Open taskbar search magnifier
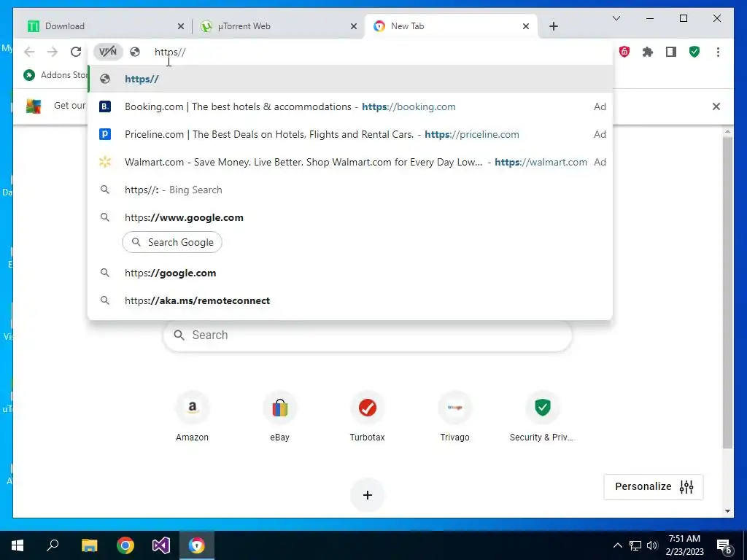Viewport: 747px width, 560px height. (53, 545)
